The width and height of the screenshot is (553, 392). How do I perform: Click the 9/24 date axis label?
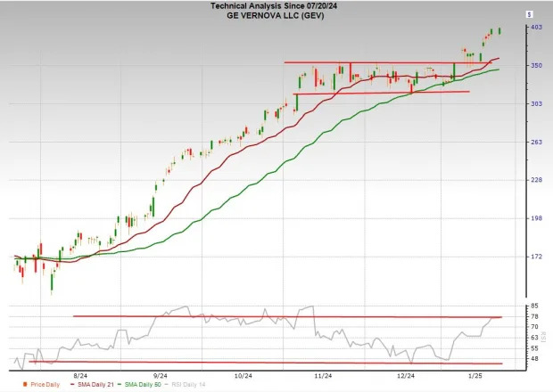tap(161, 376)
